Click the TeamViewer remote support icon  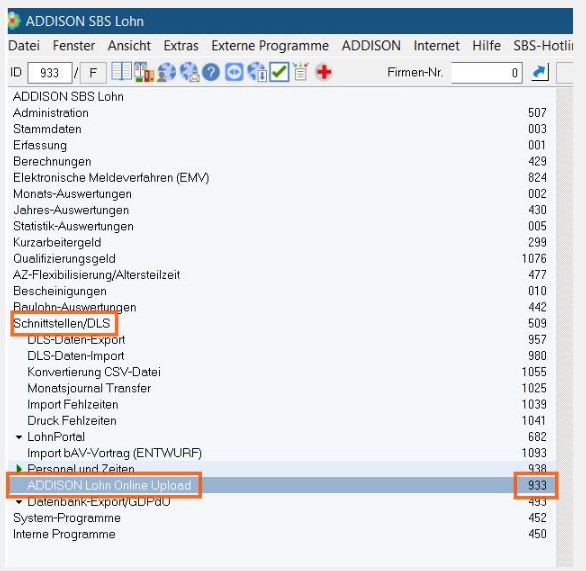[234, 72]
